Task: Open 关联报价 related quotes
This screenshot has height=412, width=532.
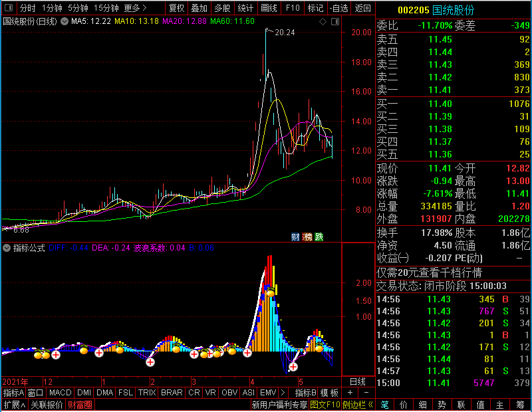Action: (47, 405)
